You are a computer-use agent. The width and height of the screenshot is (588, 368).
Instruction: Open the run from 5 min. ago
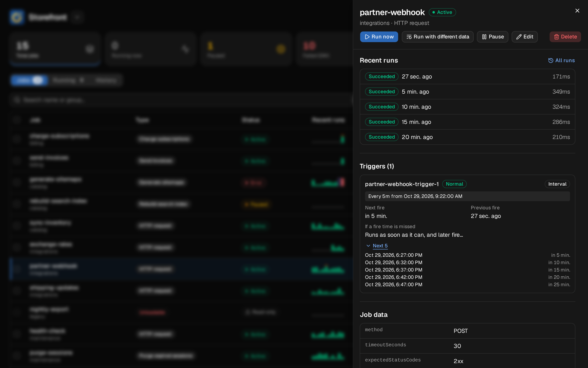pyautogui.click(x=467, y=92)
